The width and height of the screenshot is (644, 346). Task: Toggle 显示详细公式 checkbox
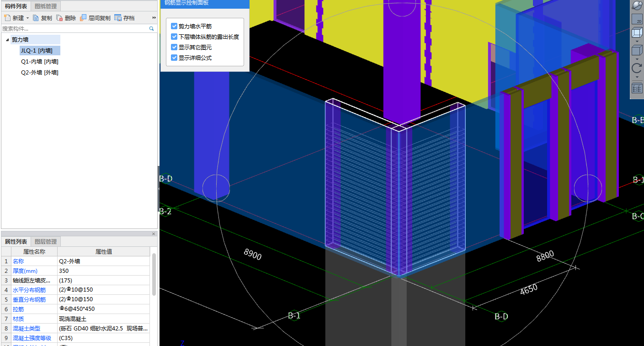pos(174,58)
